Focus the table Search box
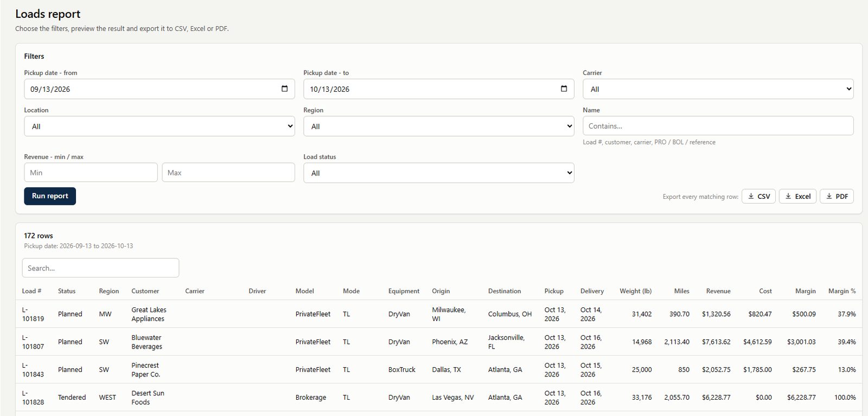 click(x=100, y=268)
